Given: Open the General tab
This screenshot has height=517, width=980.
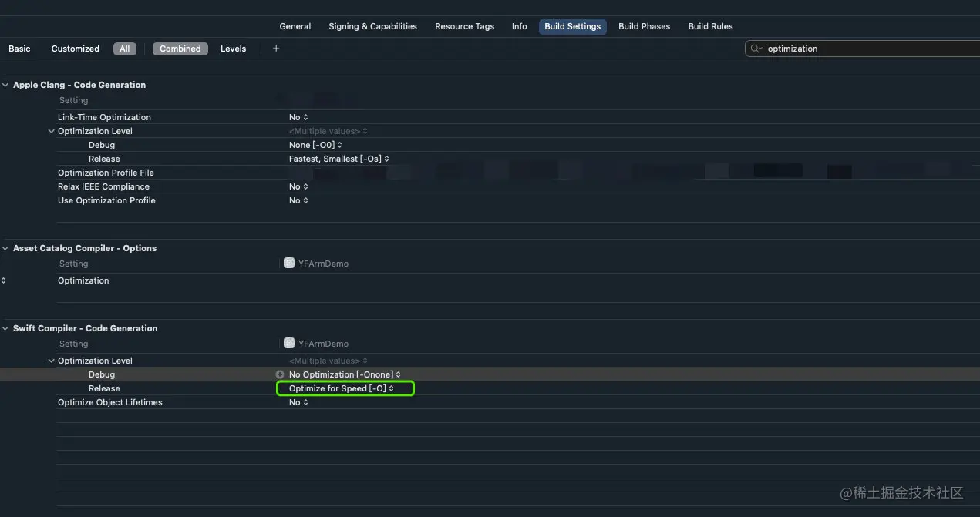Looking at the screenshot, I should tap(295, 26).
